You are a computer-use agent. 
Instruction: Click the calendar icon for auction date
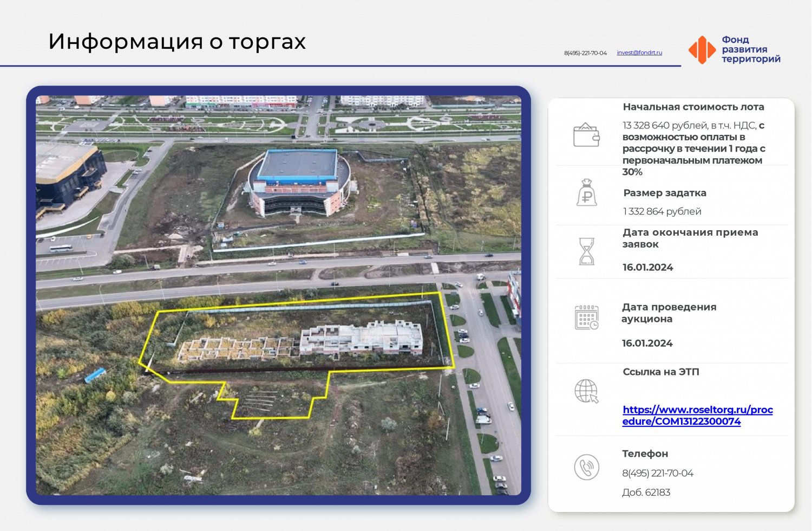click(587, 318)
